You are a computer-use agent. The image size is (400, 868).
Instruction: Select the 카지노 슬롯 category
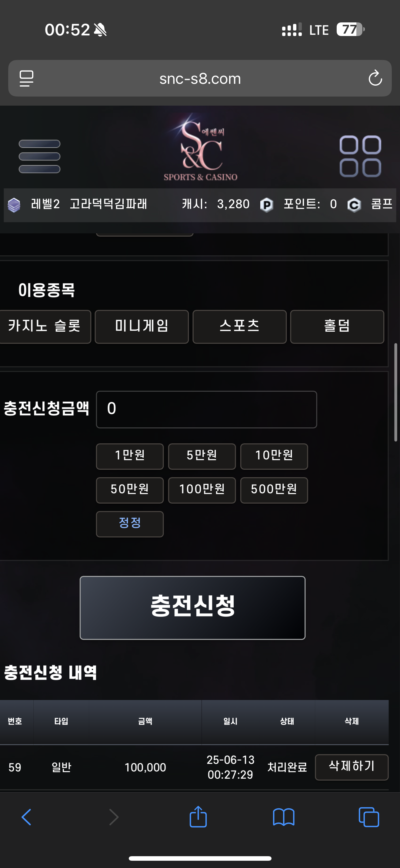click(45, 327)
